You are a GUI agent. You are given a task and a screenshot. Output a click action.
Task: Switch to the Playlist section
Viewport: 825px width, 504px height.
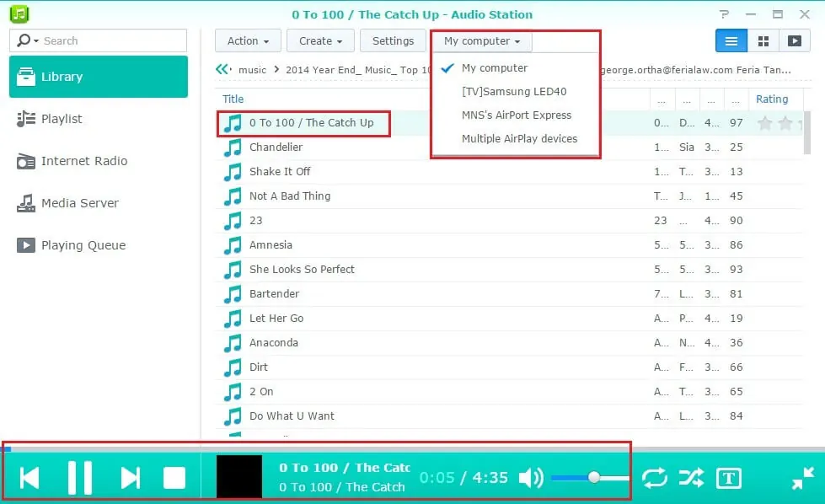pos(60,119)
